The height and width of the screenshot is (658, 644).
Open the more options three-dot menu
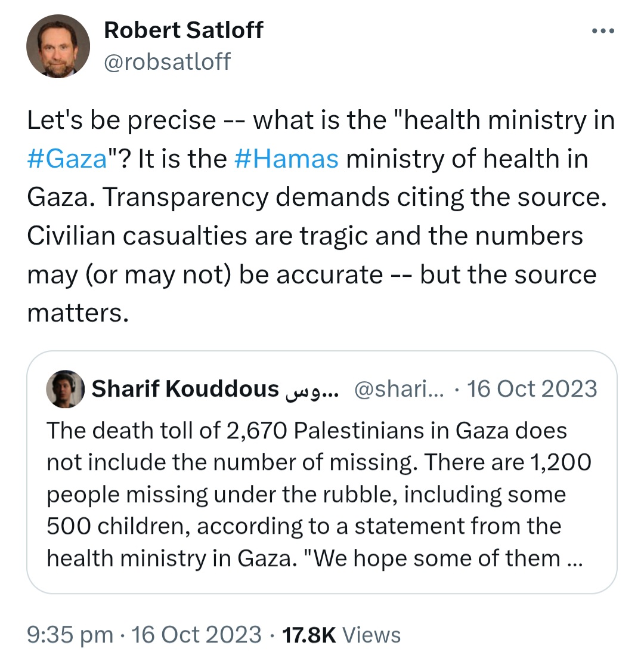click(x=602, y=32)
